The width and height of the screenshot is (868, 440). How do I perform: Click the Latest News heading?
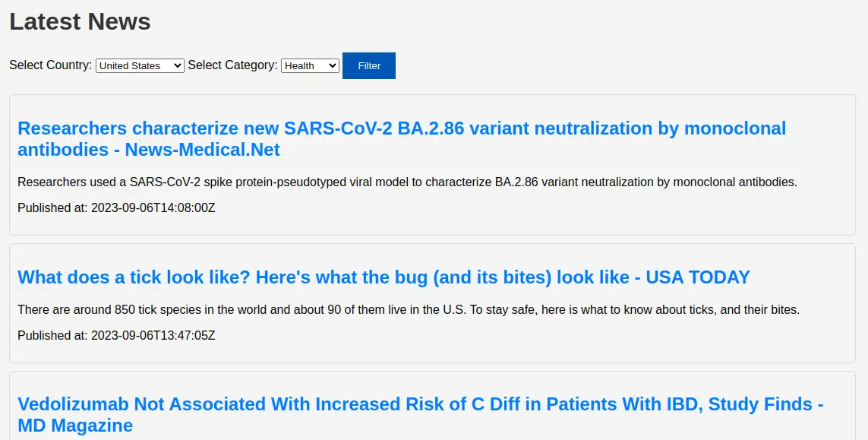click(x=79, y=22)
